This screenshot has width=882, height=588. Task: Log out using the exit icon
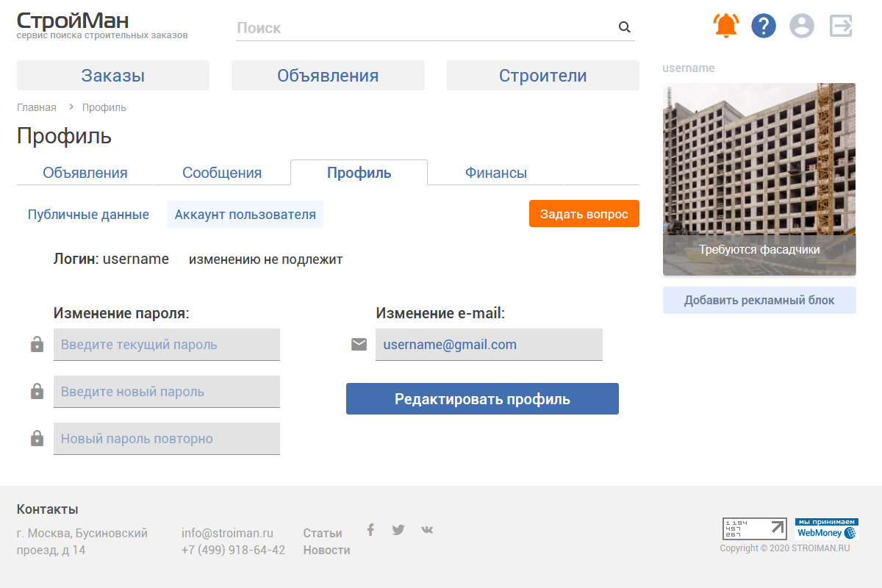[841, 26]
